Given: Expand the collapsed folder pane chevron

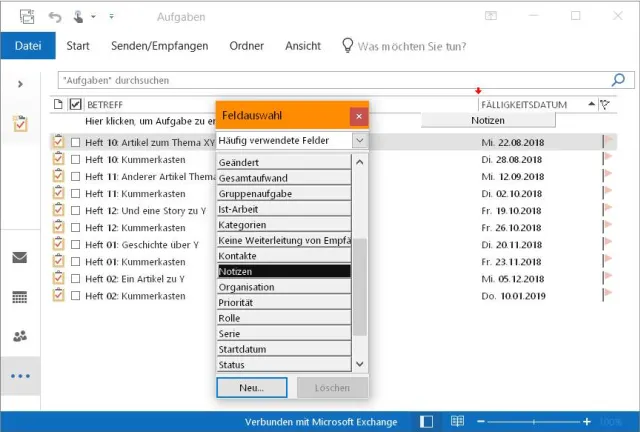Looking at the screenshot, I should point(19,84).
